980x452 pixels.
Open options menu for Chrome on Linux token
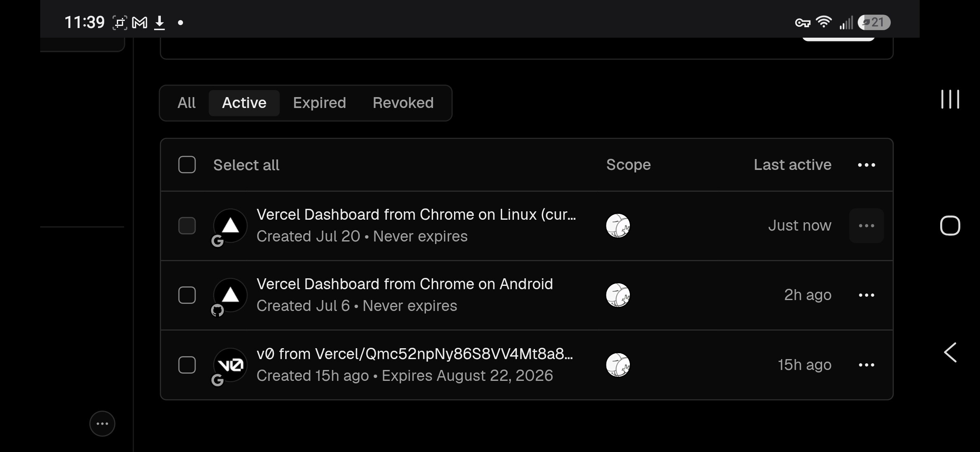click(866, 226)
